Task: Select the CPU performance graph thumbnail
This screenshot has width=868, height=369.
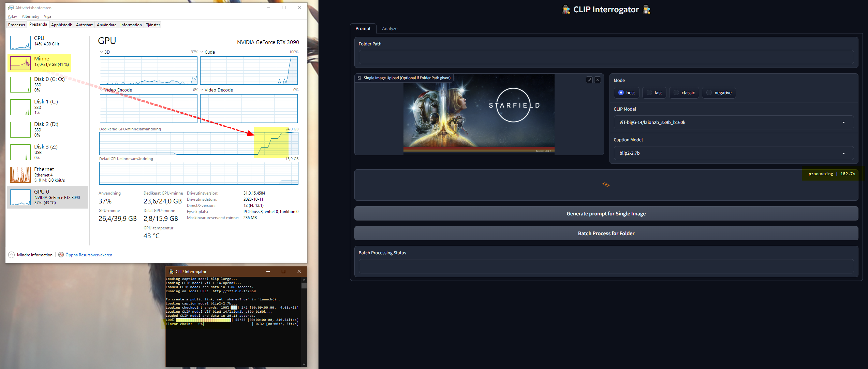Action: [20, 43]
